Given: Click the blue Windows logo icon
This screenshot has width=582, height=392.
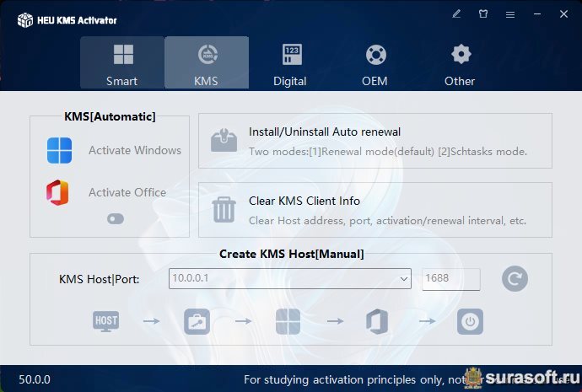Looking at the screenshot, I should pyautogui.click(x=59, y=150).
